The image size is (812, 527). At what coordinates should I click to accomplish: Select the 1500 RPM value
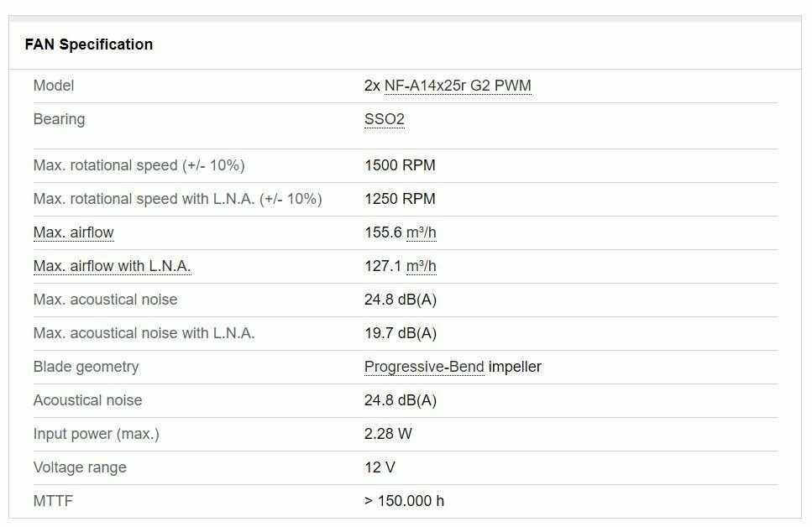(400, 165)
